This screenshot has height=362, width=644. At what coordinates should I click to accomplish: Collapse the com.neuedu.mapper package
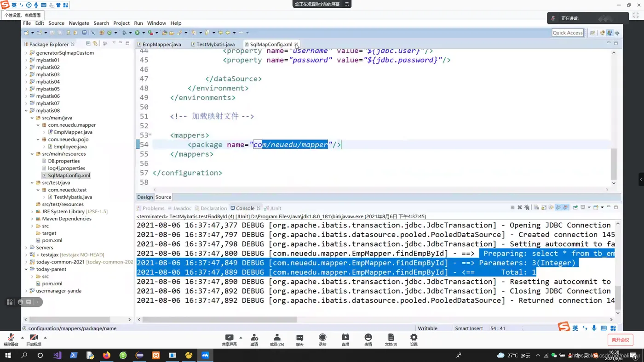pos(38,125)
